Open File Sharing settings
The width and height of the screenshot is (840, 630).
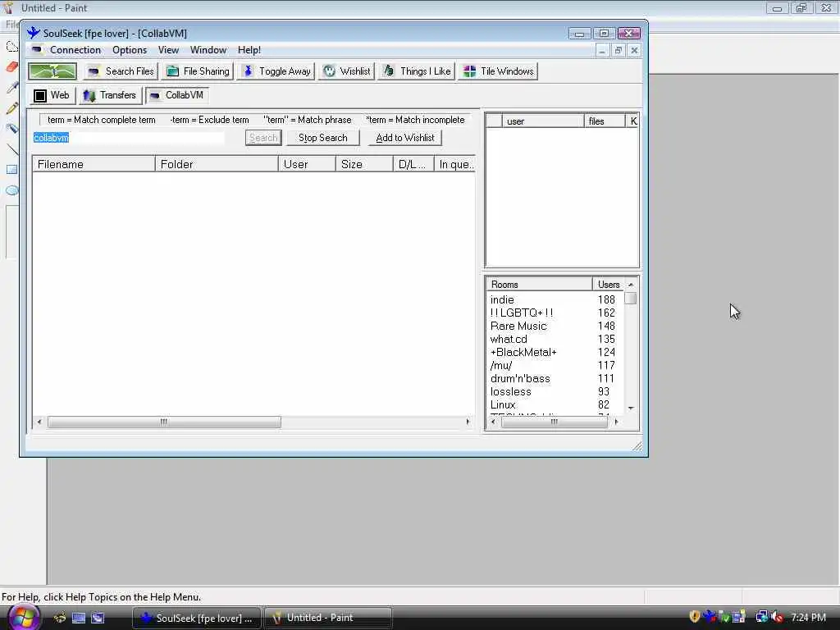click(198, 71)
